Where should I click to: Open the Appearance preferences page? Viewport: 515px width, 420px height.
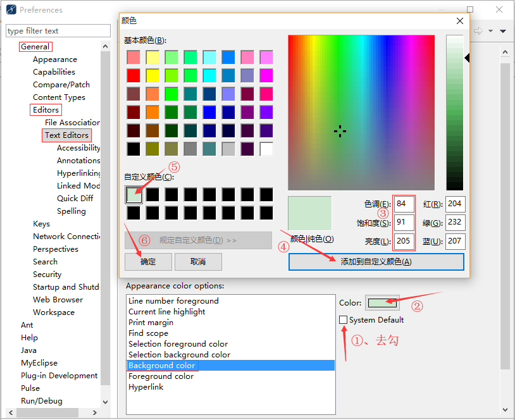(55, 59)
